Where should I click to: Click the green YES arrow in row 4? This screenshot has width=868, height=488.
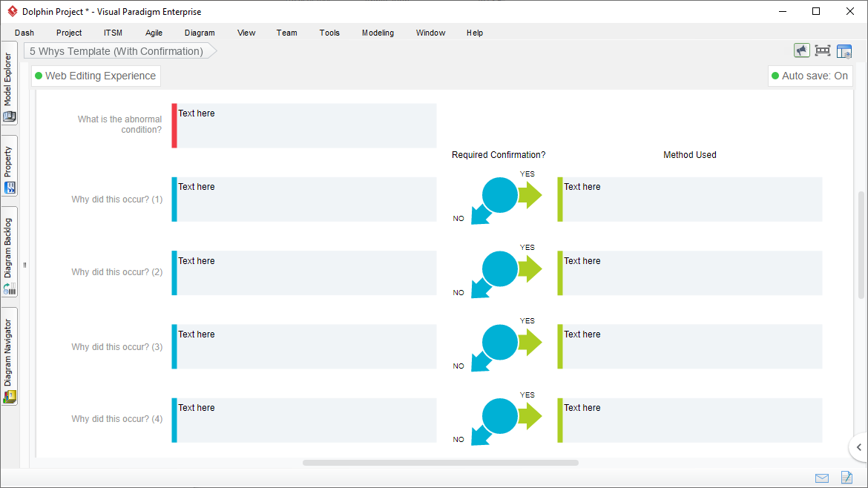pos(531,415)
